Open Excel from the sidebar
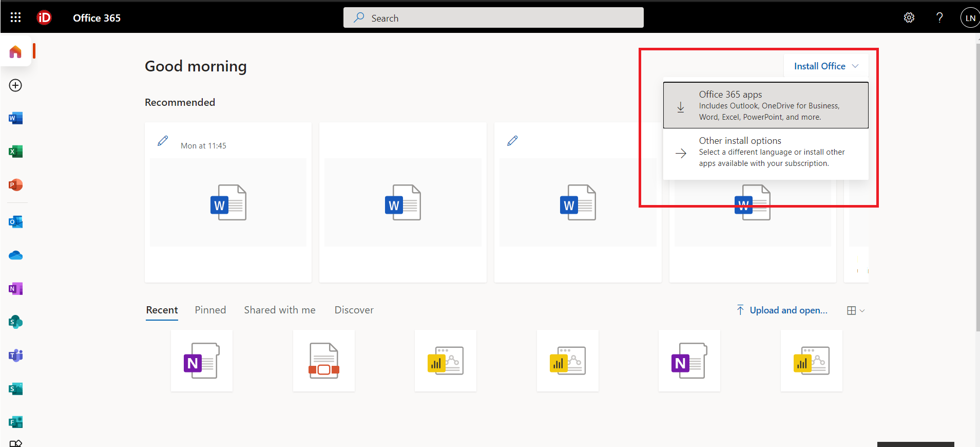The image size is (980, 447). point(15,152)
